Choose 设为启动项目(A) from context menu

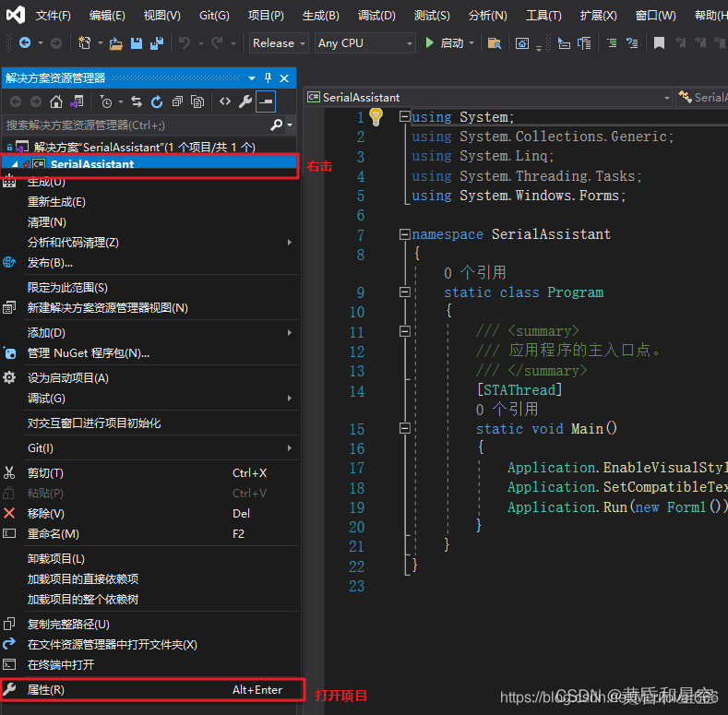[x=67, y=377]
